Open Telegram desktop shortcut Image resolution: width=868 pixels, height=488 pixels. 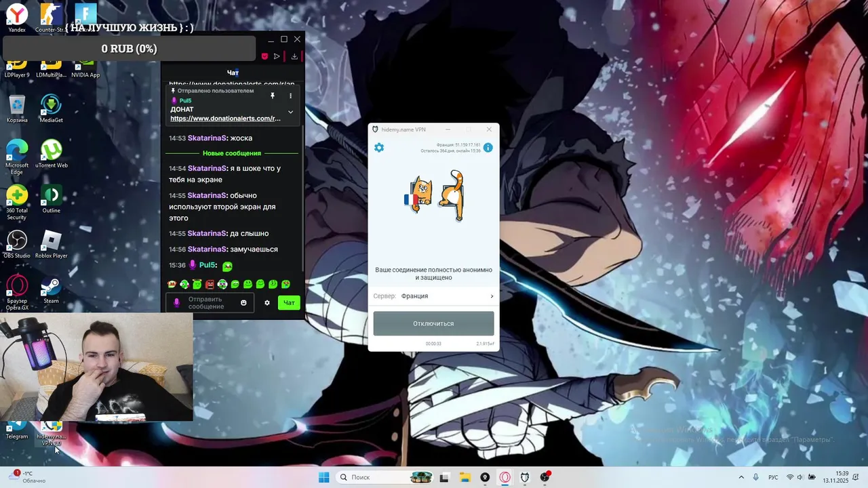(x=17, y=430)
